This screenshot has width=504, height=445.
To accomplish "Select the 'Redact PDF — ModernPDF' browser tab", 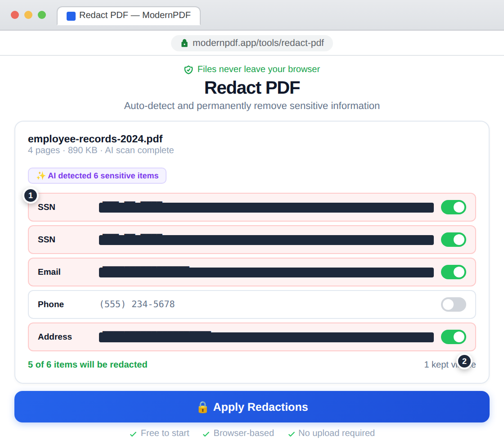I will click(129, 15).
